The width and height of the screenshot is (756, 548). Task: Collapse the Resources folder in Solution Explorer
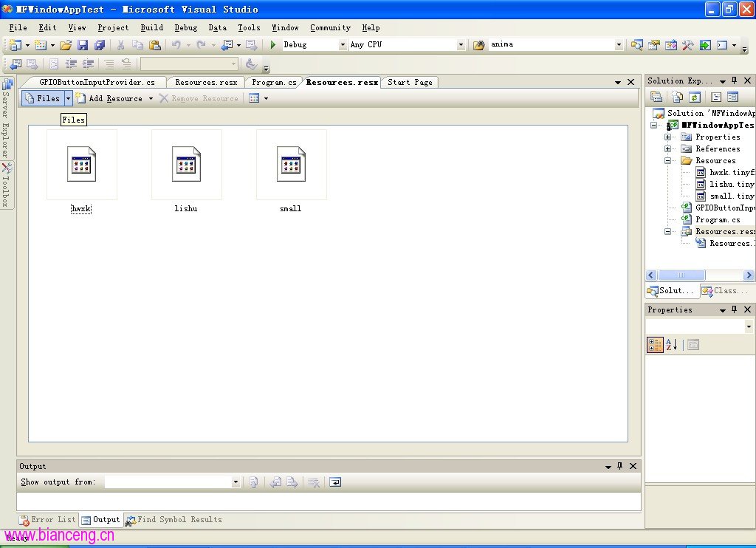click(x=667, y=161)
